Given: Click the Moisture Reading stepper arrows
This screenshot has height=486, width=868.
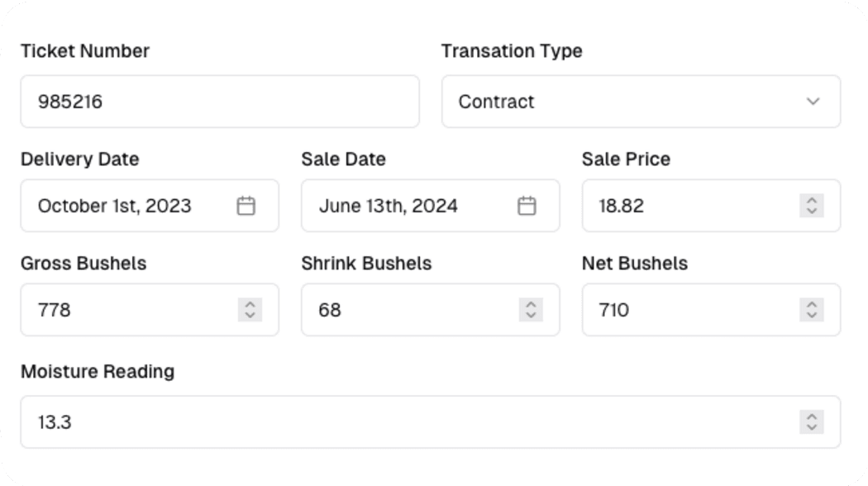Looking at the screenshot, I should click(812, 422).
